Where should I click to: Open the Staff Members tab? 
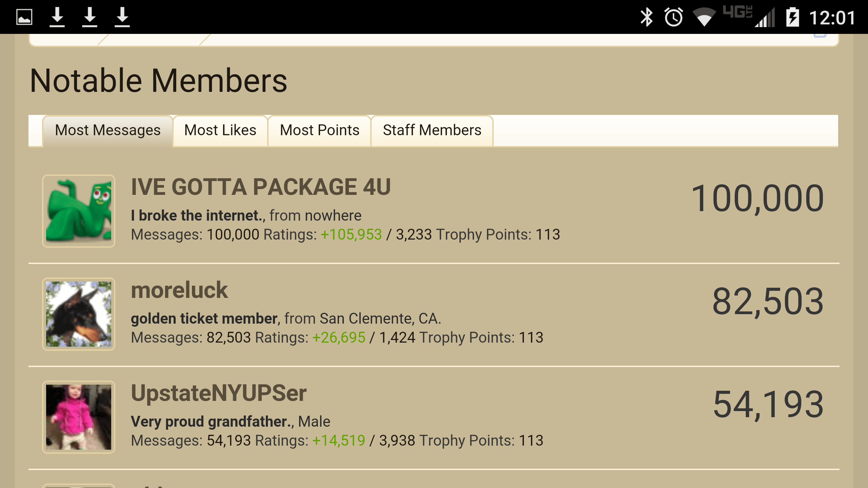tap(432, 130)
